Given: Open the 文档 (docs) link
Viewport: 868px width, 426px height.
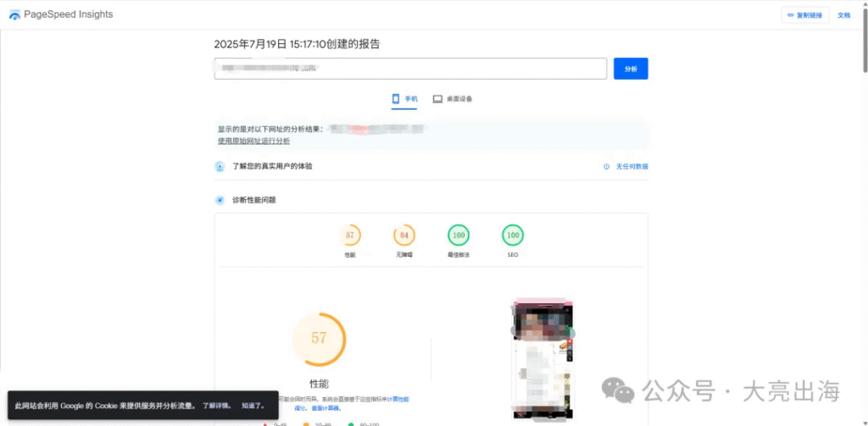Looking at the screenshot, I should 843,15.
